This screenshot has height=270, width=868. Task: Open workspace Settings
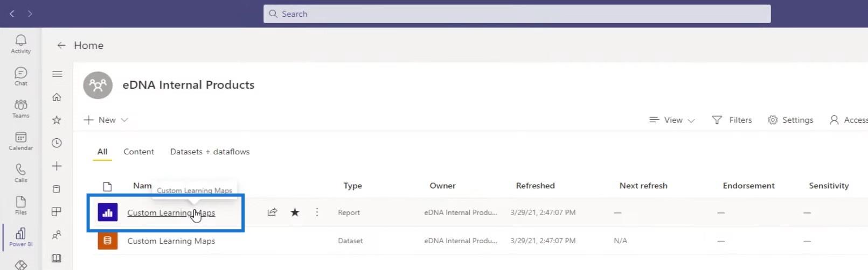pyautogui.click(x=790, y=120)
